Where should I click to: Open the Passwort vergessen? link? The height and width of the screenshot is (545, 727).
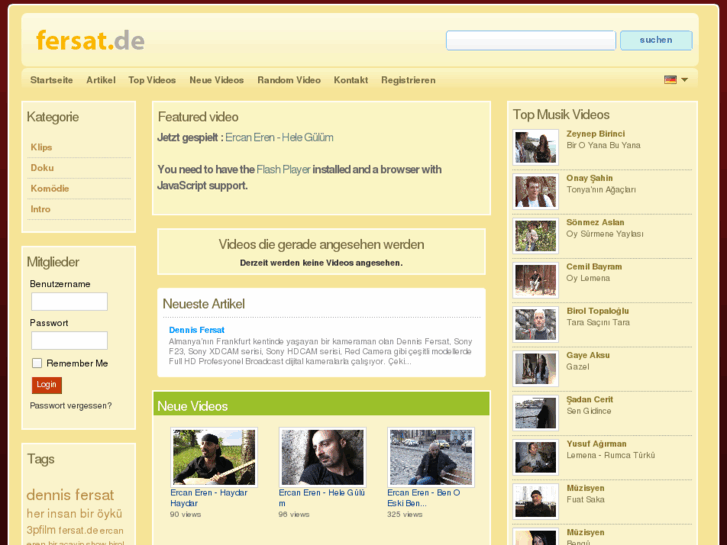click(71, 405)
